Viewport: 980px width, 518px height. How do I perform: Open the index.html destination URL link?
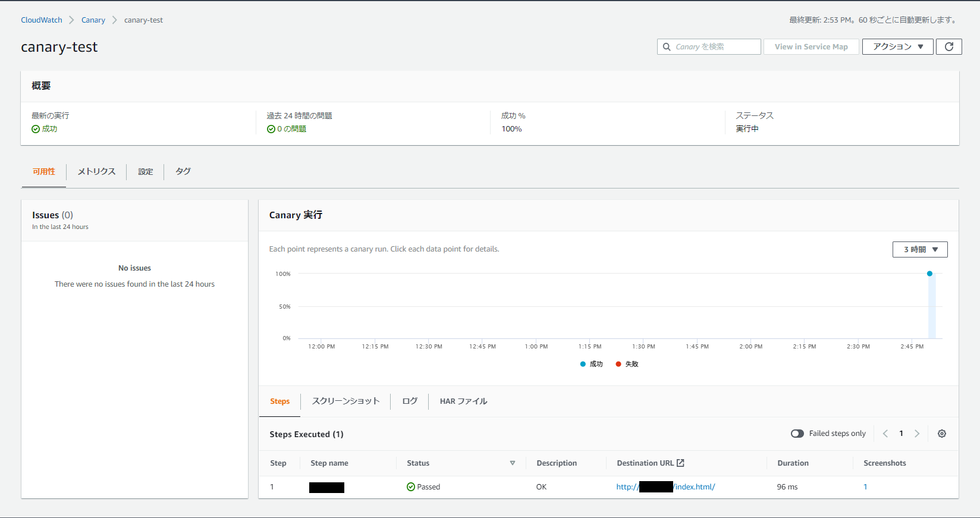click(x=665, y=486)
